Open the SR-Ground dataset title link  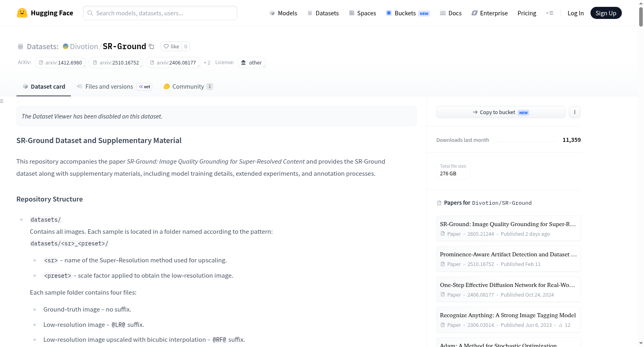click(x=124, y=46)
